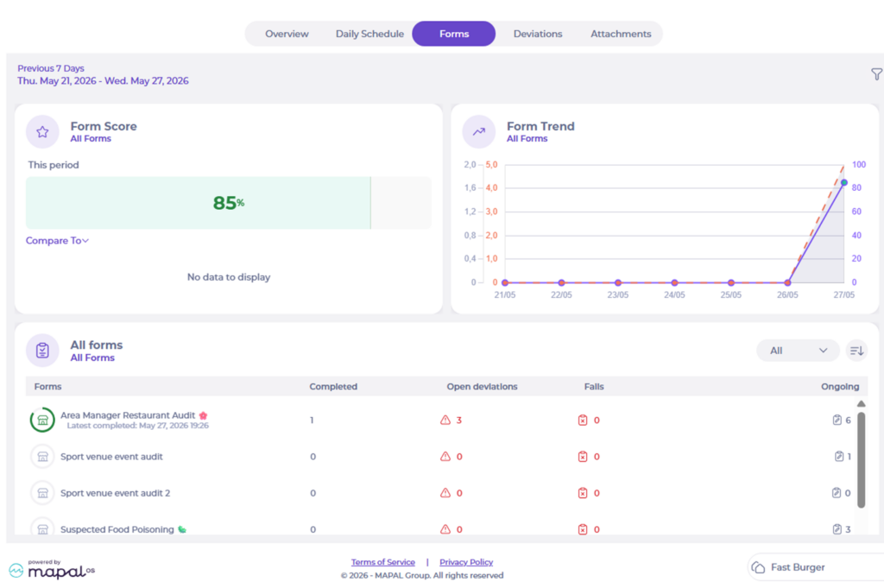Screen dimensions: 884x588
Task: Click the green store icon for Area Manager Audit
Action: tap(42, 420)
